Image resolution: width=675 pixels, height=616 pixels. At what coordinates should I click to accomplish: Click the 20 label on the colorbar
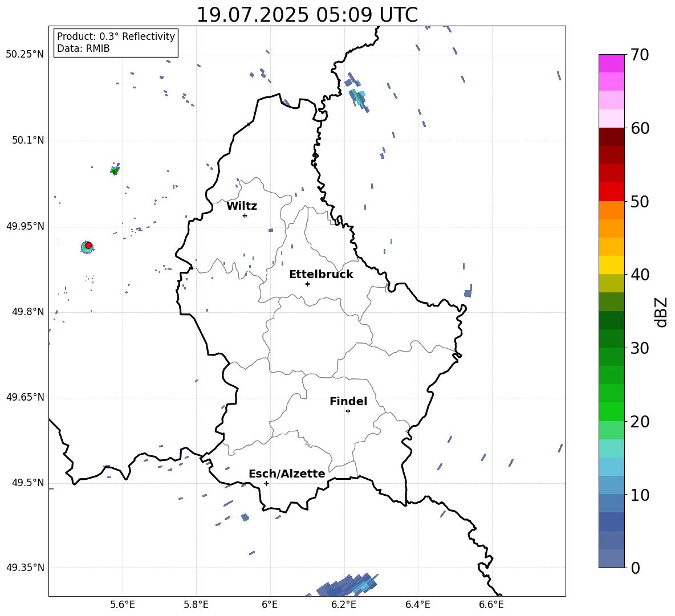640,422
